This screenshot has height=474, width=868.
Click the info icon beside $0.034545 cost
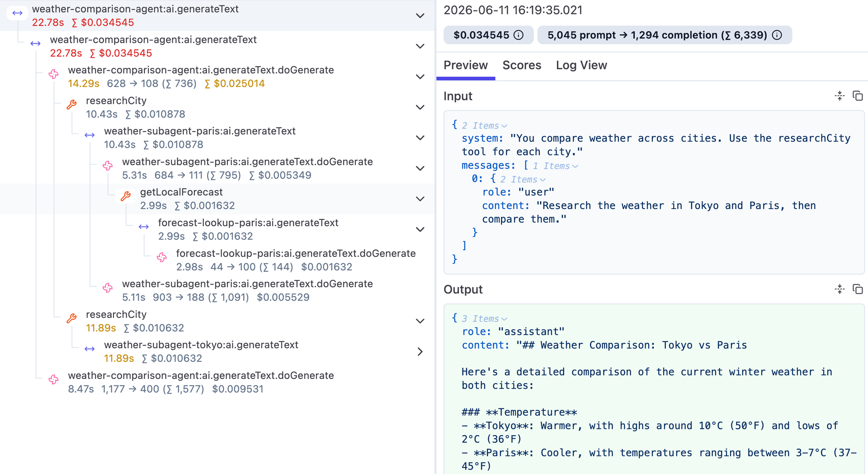click(x=519, y=35)
